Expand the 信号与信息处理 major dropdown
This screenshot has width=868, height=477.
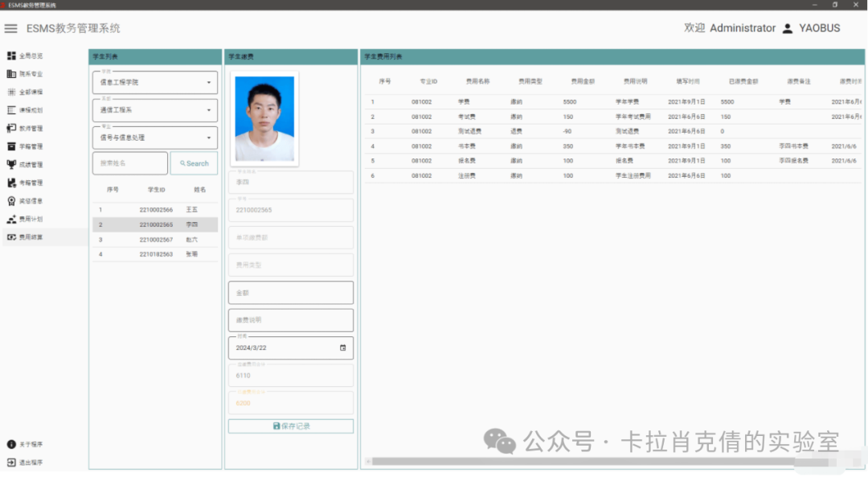209,138
